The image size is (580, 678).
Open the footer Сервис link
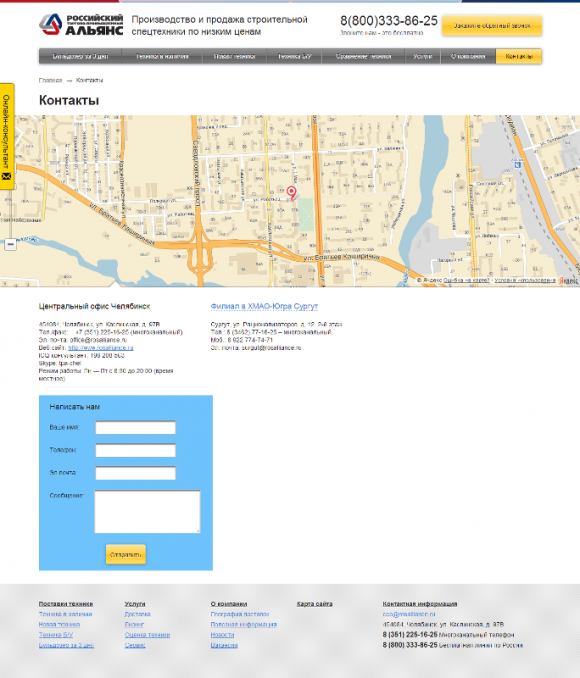pos(135,645)
